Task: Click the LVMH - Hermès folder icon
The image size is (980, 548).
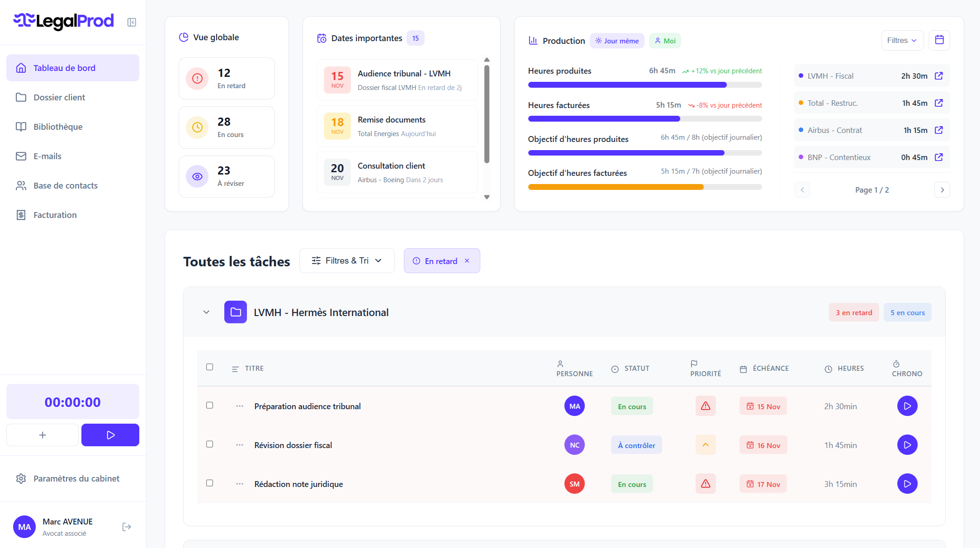Action: pyautogui.click(x=236, y=312)
